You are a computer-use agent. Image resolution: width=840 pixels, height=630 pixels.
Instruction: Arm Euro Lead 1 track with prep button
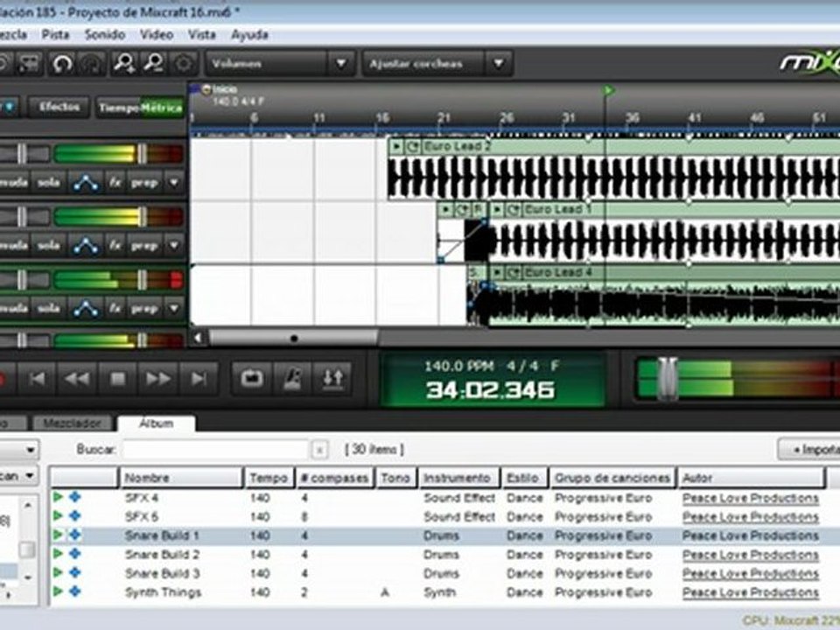point(144,246)
